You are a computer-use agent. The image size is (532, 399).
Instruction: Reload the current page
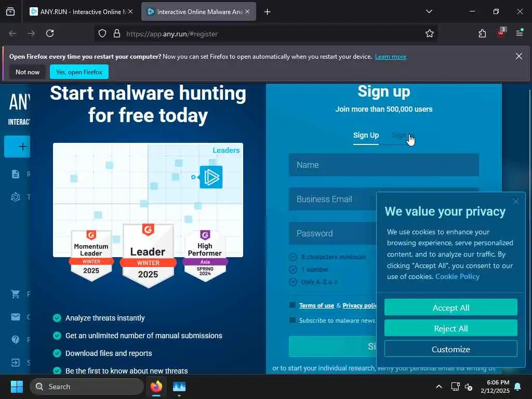click(x=50, y=34)
